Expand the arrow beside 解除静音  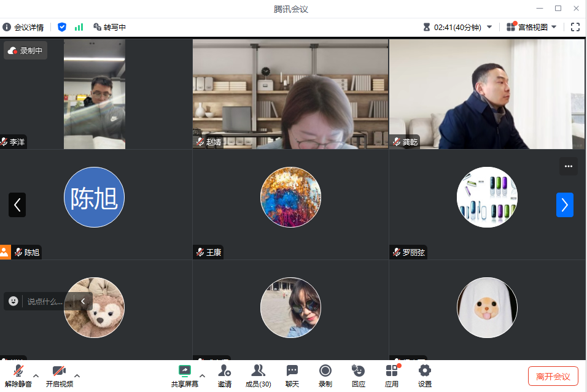pos(36,375)
